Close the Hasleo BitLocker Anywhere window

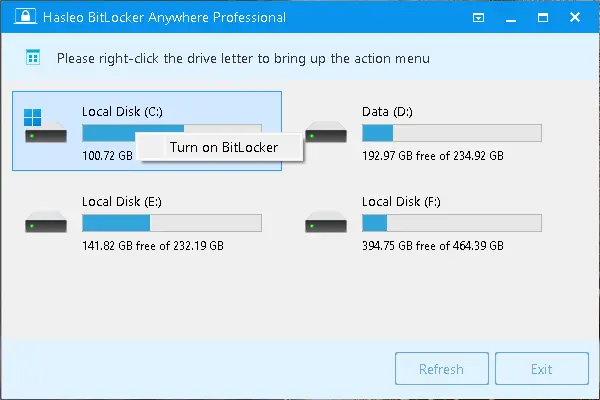[573, 17]
